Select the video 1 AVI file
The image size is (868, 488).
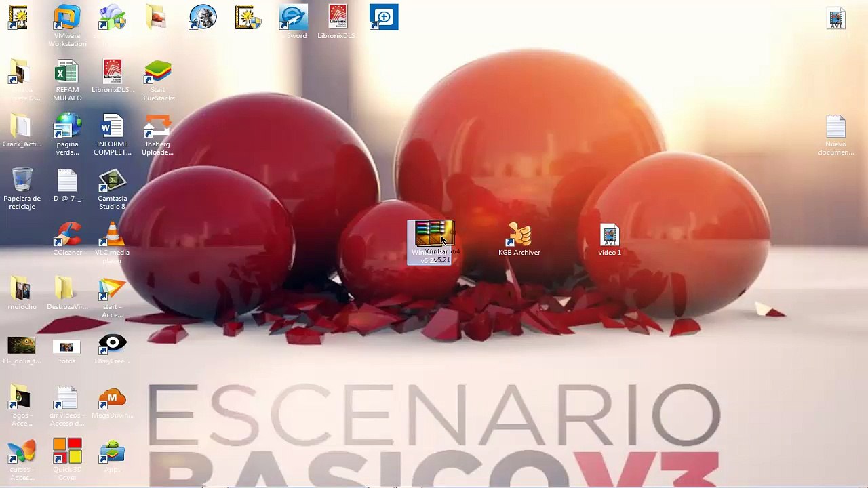click(610, 239)
